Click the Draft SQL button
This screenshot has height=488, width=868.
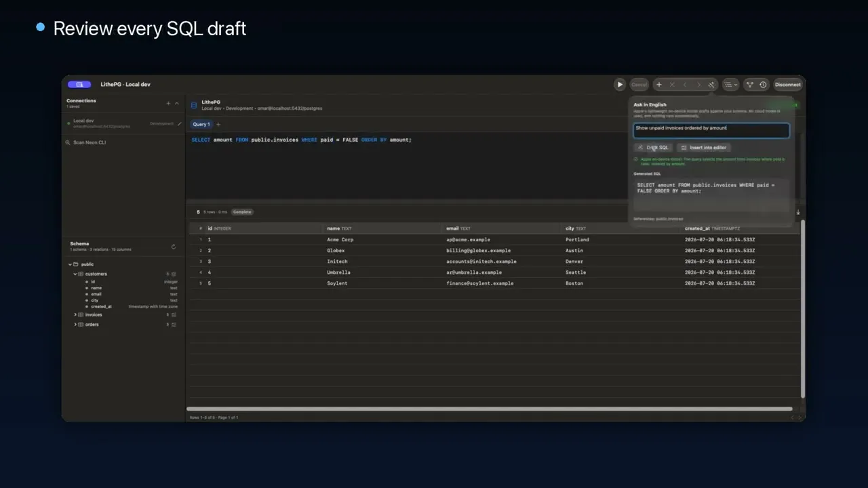[654, 148]
